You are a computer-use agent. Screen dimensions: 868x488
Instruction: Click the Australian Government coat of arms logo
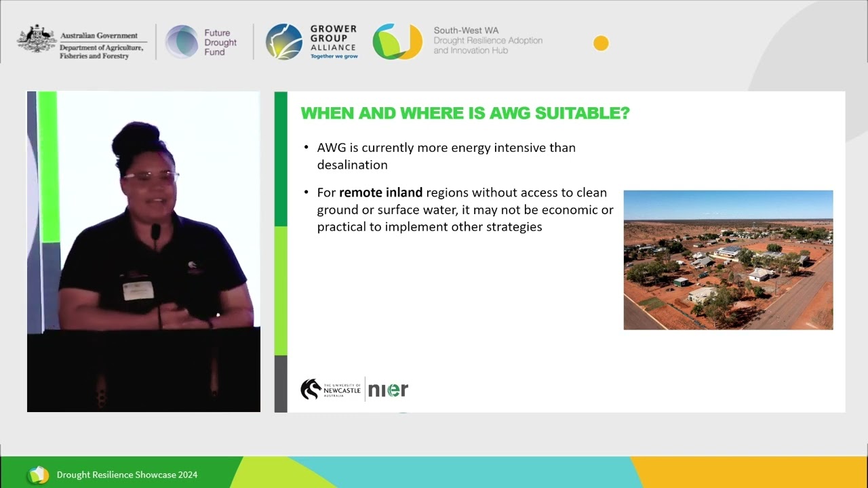[37, 39]
